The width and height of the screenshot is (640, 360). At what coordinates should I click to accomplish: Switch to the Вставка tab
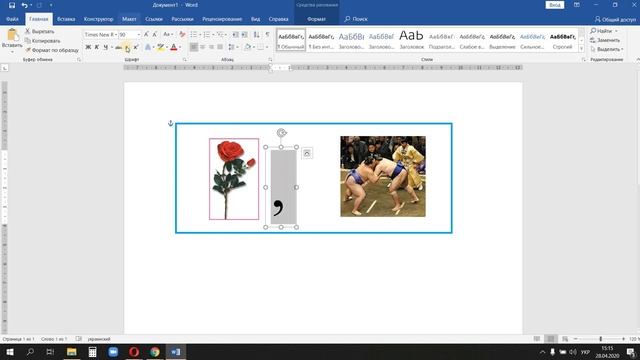[66, 19]
